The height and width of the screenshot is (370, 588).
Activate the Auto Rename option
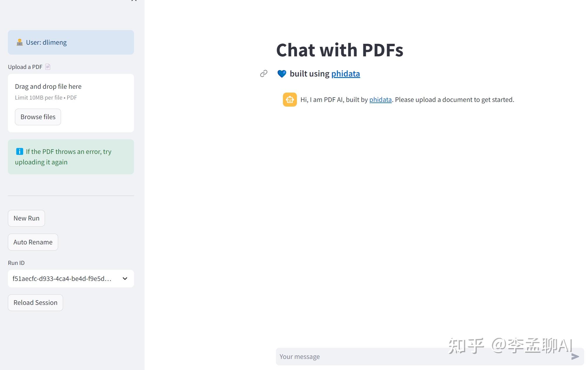33,242
